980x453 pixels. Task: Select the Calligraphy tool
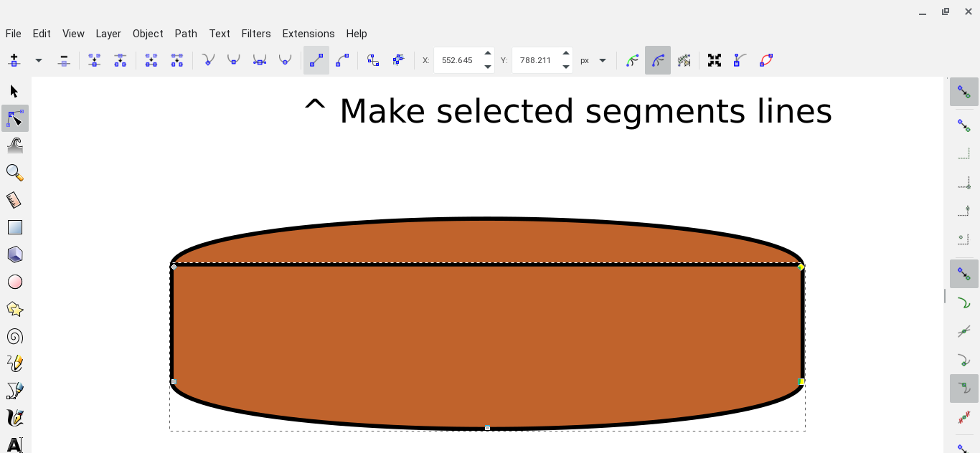pos(15,418)
